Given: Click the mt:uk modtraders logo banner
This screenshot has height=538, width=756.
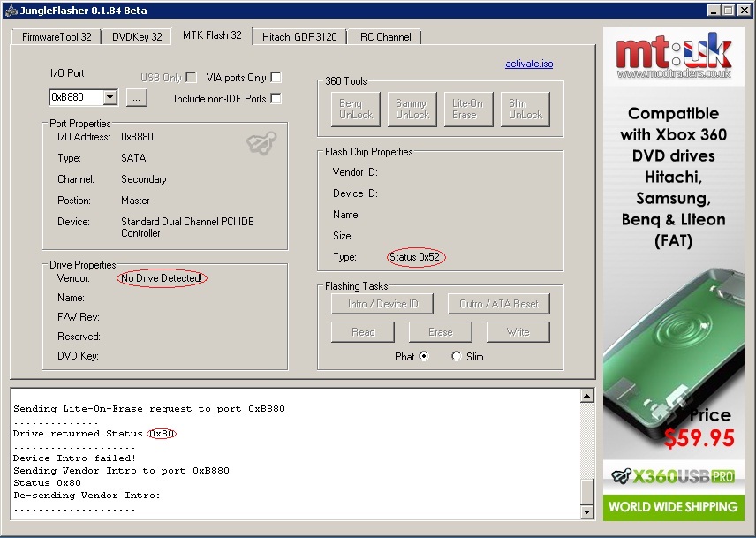Looking at the screenshot, I should click(674, 56).
